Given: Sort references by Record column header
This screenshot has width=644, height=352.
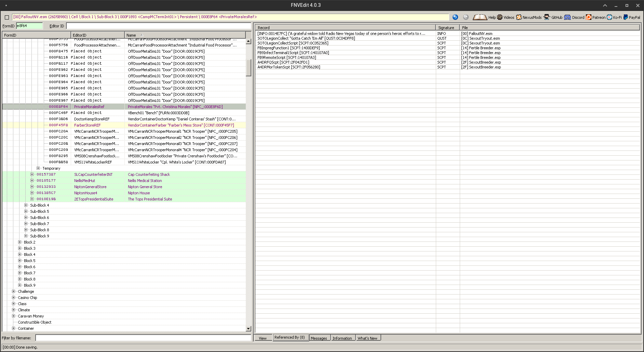Looking at the screenshot, I should coord(345,28).
